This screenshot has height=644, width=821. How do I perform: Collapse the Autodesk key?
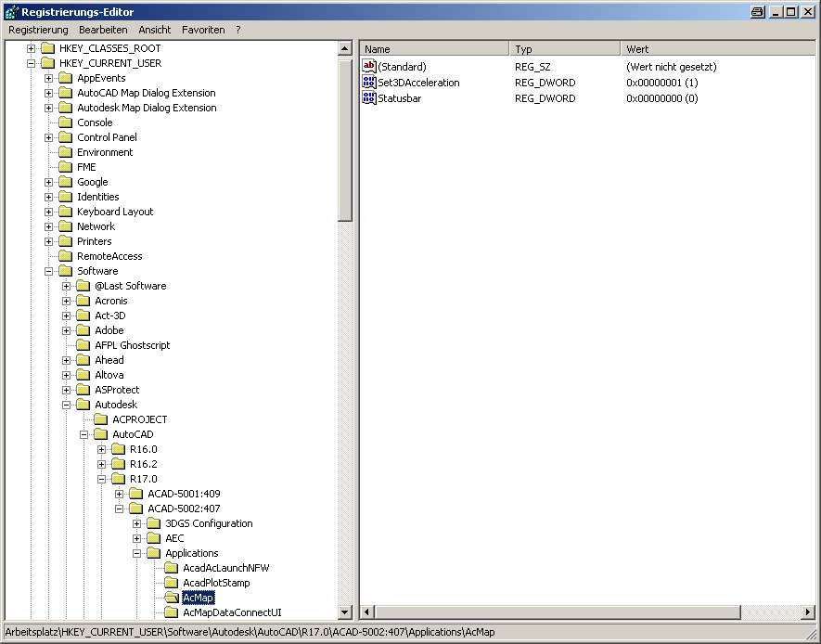pyautogui.click(x=67, y=405)
